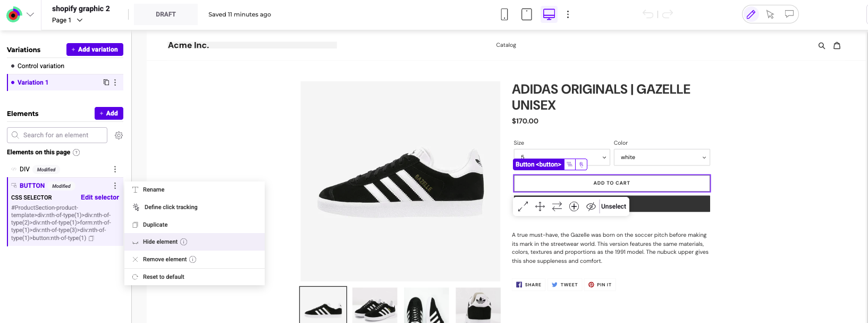Toggle visibility eye icon in element toolbar

tap(591, 206)
